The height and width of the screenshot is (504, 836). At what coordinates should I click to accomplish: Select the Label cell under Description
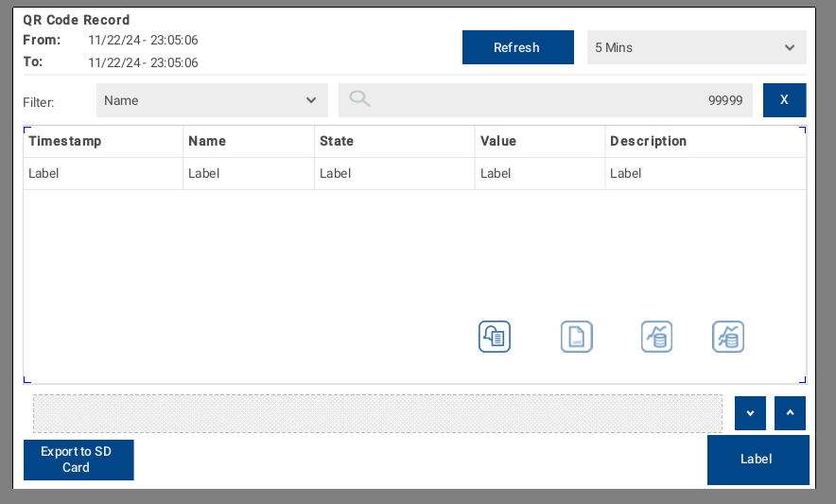pos(705,173)
